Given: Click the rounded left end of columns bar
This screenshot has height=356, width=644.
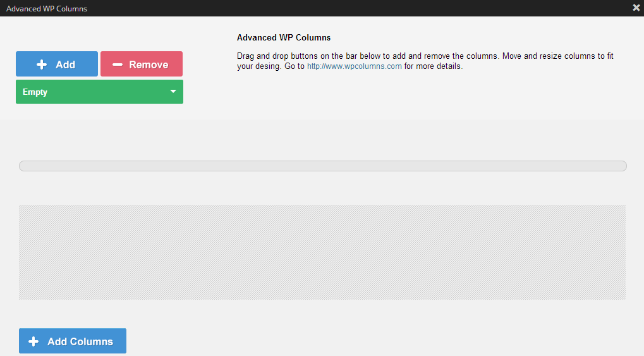Looking at the screenshot, I should (23, 166).
